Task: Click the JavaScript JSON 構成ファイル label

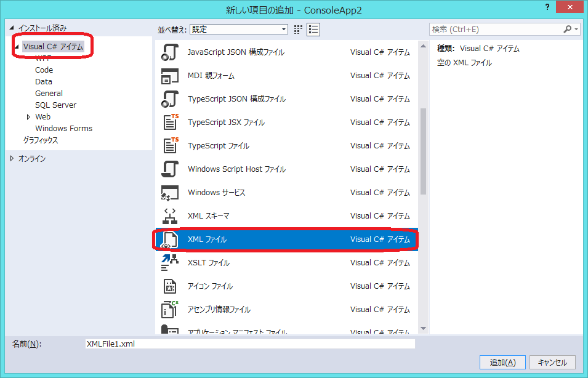Action: pyautogui.click(x=236, y=52)
